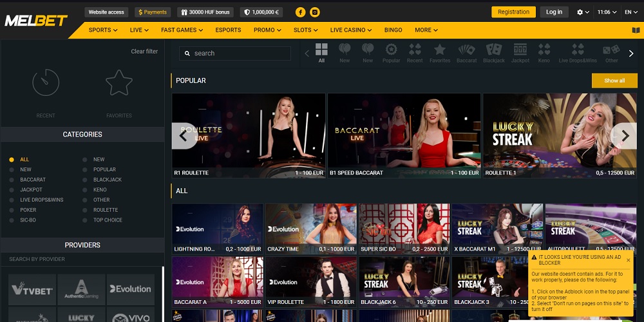Choose the Jackpot slot machine icon

point(520,50)
